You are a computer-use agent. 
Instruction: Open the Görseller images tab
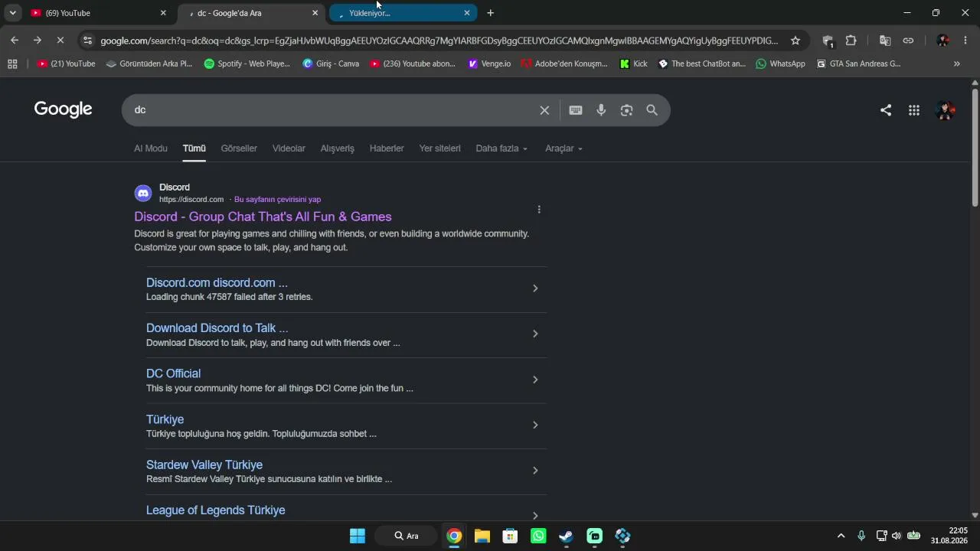click(x=239, y=148)
